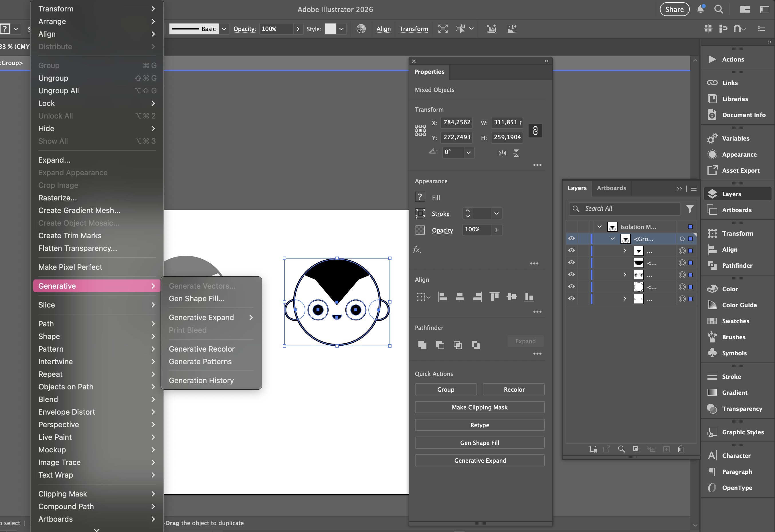The height and width of the screenshot is (532, 775).
Task: Open the Basic stroke style dropdown
Action: [x=224, y=29]
